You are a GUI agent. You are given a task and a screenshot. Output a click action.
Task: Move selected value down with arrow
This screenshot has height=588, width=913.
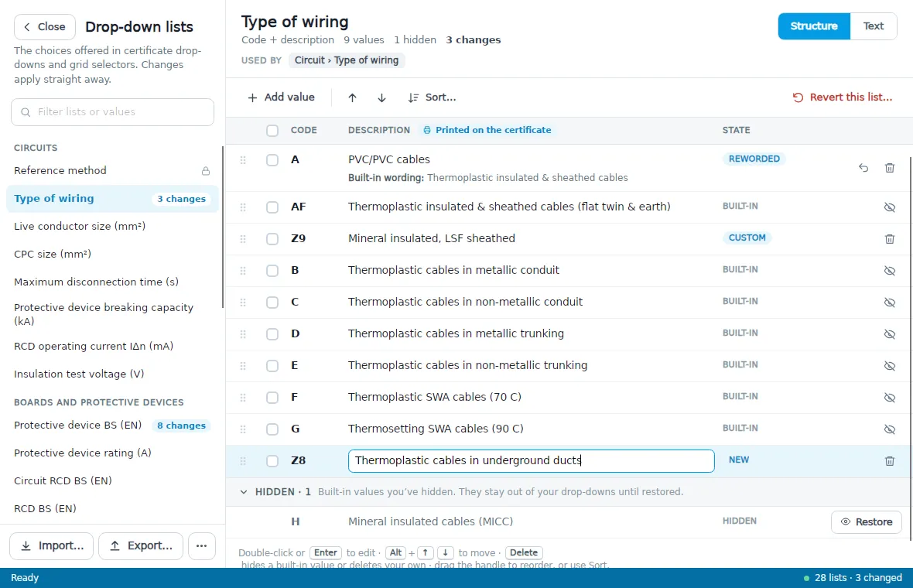point(381,97)
